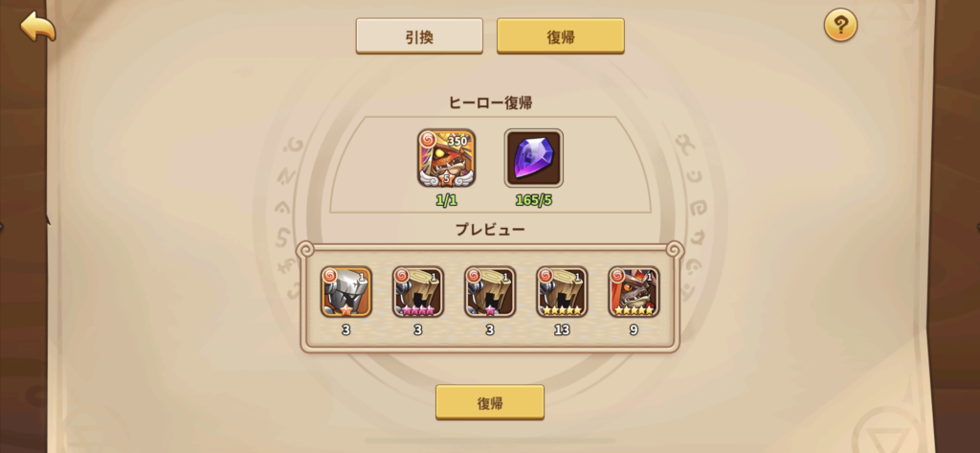Tap the 165/5 gem count label
The width and height of the screenshot is (980, 453).
coord(534,201)
